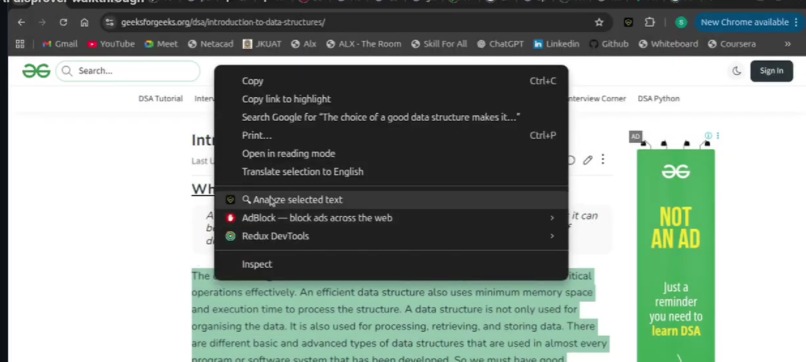Expand the AdBlock submenu arrow
This screenshot has height=362, width=806.
[x=552, y=218]
